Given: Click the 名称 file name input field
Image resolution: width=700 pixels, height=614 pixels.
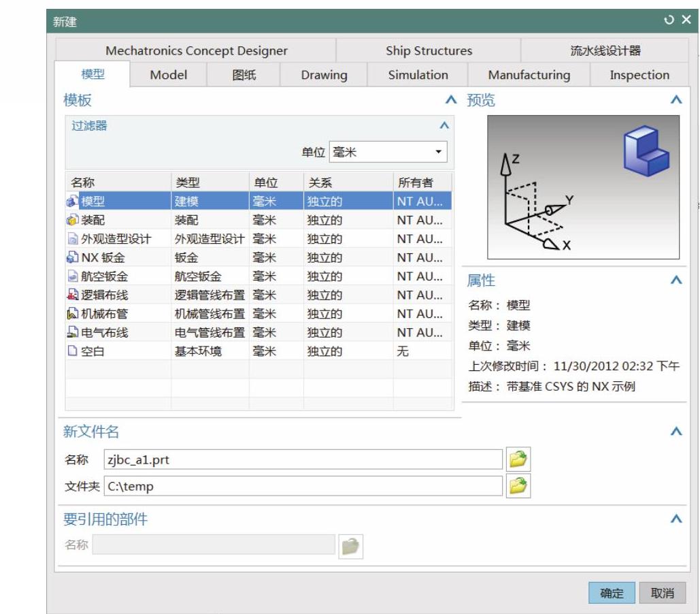Looking at the screenshot, I should (x=303, y=459).
